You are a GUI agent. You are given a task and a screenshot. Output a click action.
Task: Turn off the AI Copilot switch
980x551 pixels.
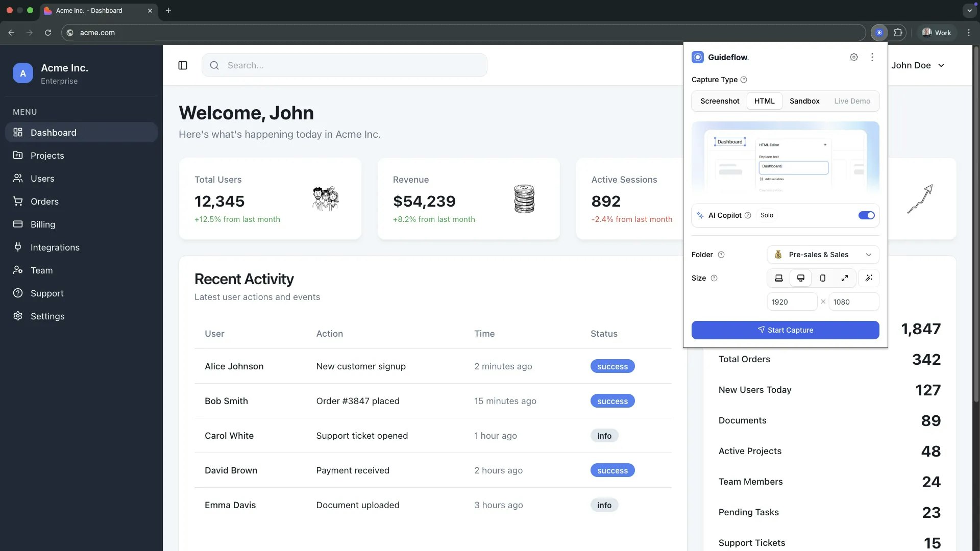click(x=866, y=215)
